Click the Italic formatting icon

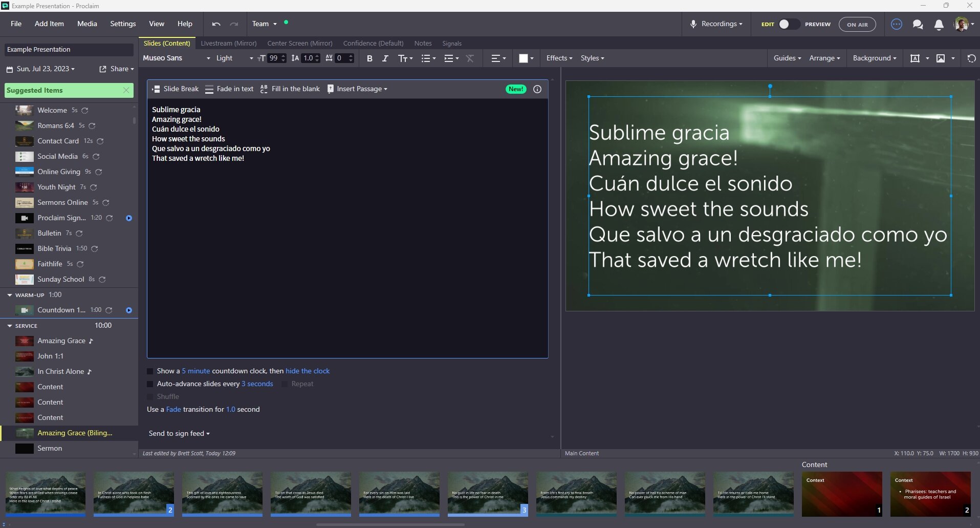point(385,58)
